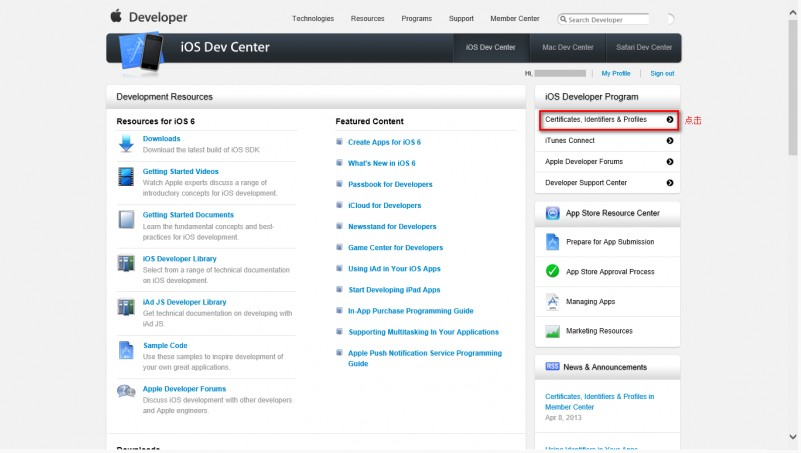Open the Marketing Resources text link
Image resolution: width=801 pixels, height=453 pixels.
coord(599,331)
